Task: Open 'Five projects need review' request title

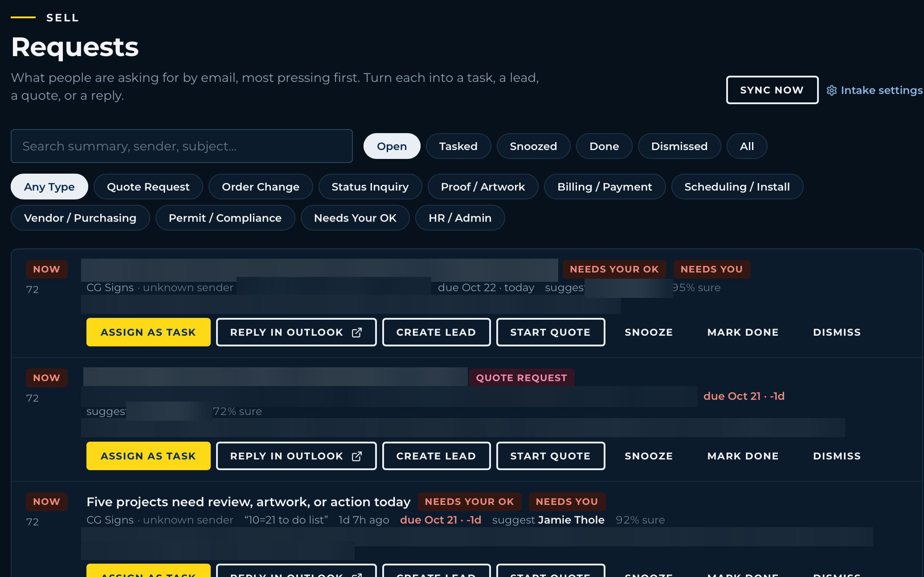Action: [x=248, y=502]
